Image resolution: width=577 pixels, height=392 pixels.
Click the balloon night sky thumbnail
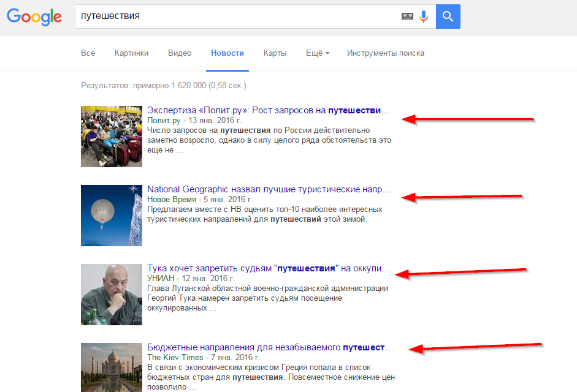click(x=112, y=216)
